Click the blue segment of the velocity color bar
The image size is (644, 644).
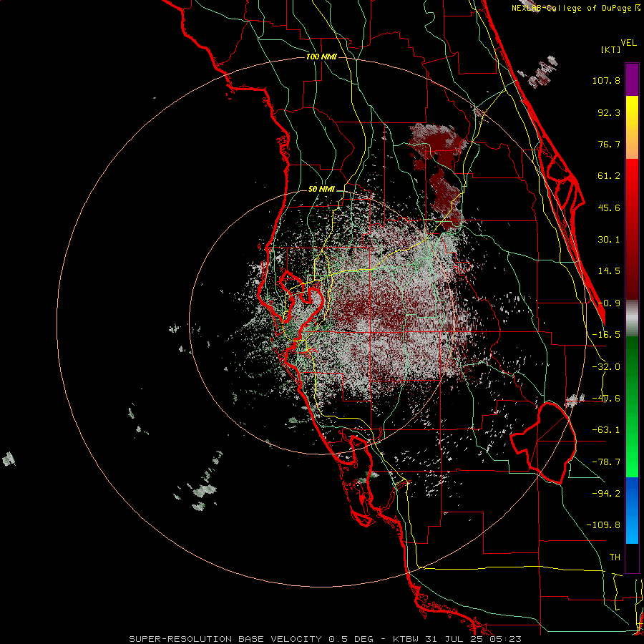632,510
